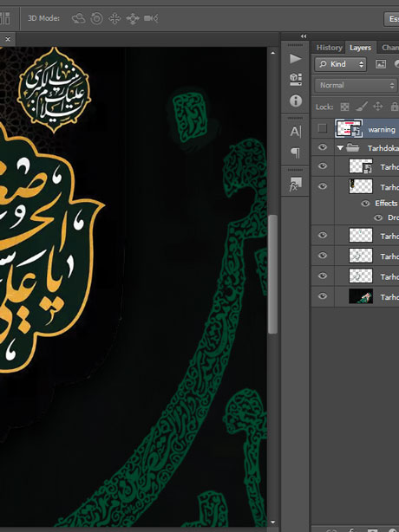
Task: Hide the layer with dark green thumbnail
Action: click(x=323, y=296)
